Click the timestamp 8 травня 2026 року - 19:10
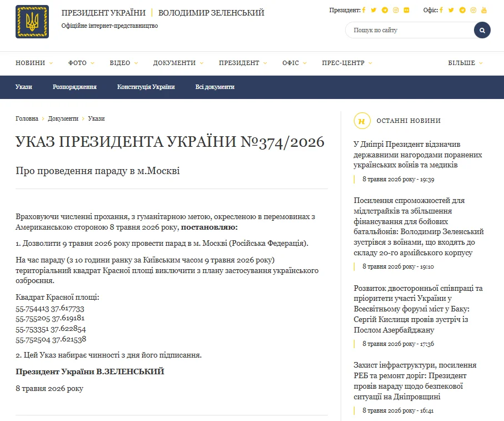Screen dimensions: 504x421 (398, 266)
